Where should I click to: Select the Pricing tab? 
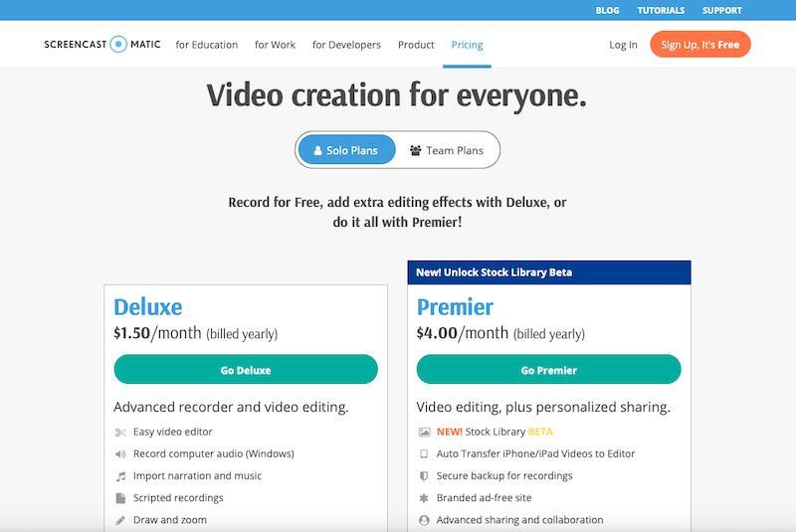[467, 45]
